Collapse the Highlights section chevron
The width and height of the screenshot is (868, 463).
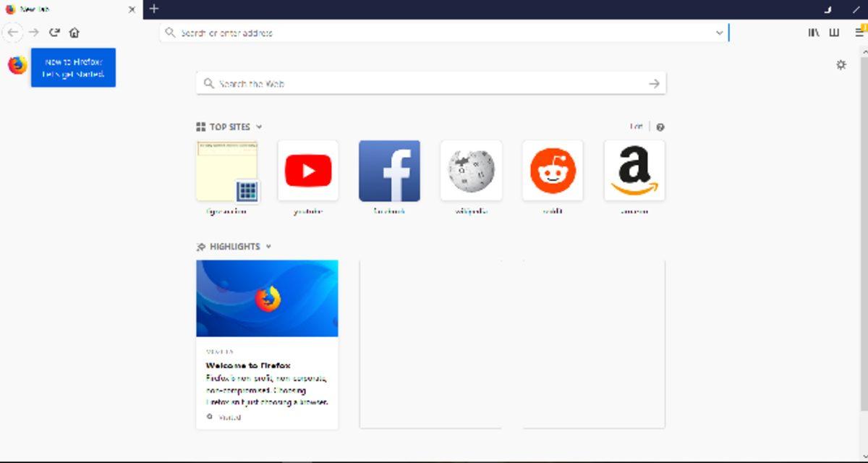(268, 247)
